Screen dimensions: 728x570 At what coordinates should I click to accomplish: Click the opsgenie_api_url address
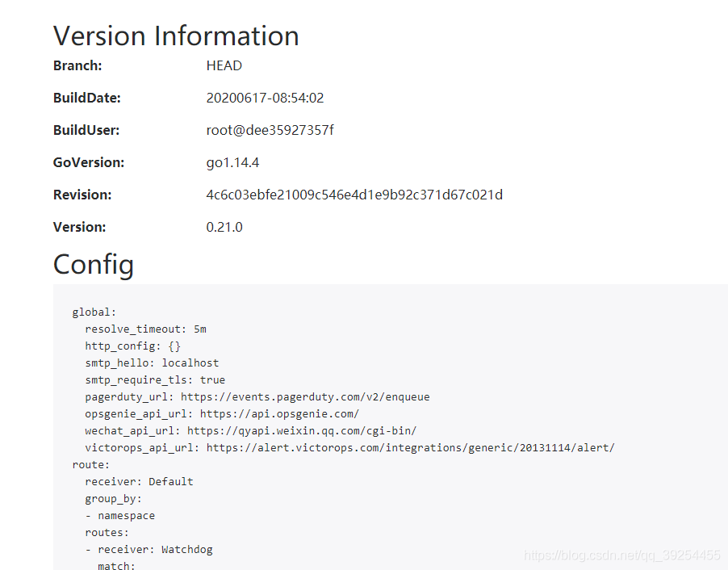279,414
